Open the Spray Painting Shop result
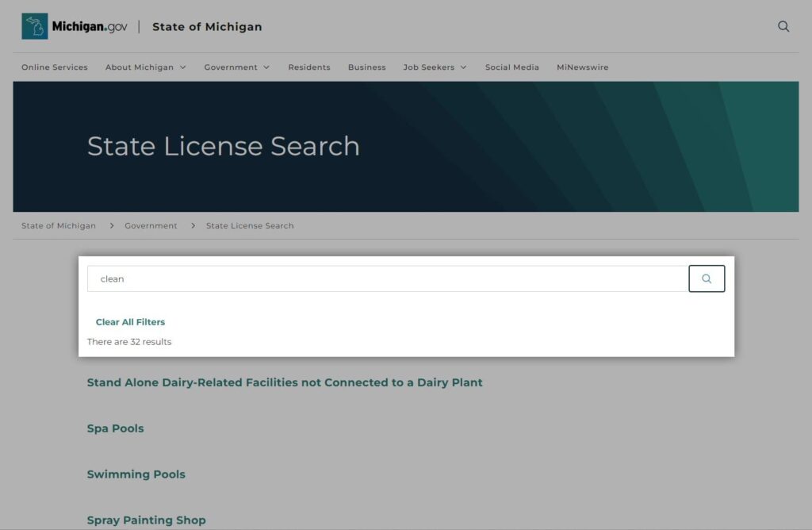 (x=146, y=520)
